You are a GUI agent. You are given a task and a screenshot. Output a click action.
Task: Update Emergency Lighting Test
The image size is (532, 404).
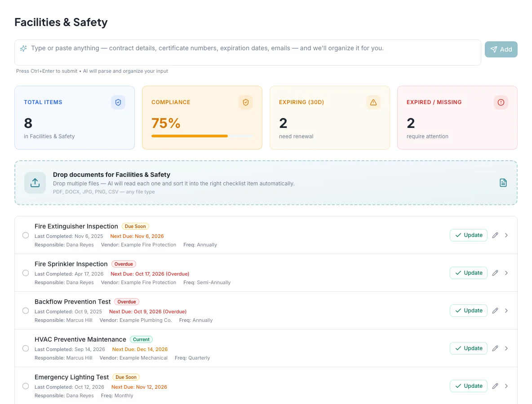469,386
